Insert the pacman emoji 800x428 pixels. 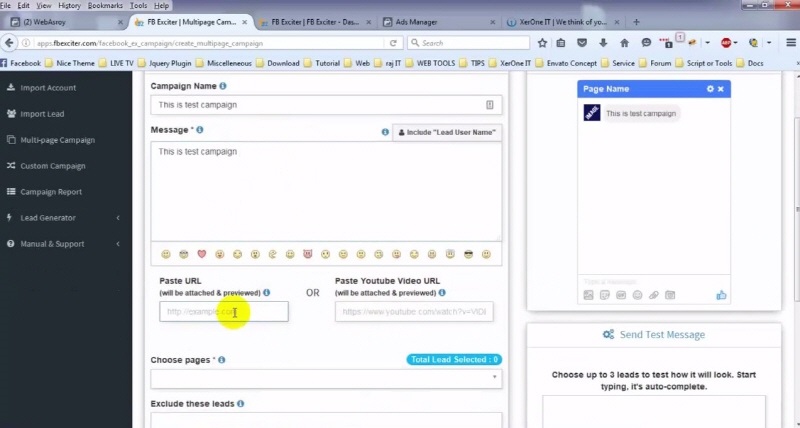point(272,254)
